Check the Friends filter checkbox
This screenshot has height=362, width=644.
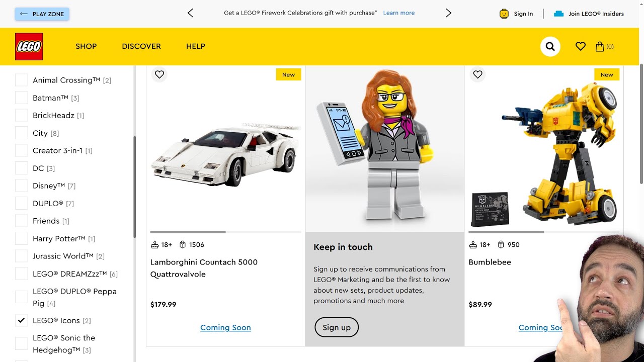pos(21,221)
